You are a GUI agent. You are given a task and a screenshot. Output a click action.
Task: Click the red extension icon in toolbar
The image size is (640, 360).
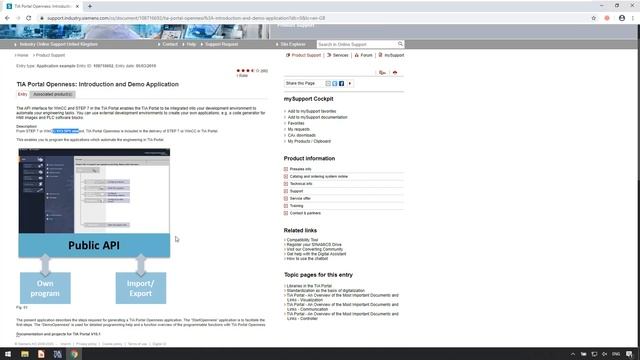click(x=607, y=18)
